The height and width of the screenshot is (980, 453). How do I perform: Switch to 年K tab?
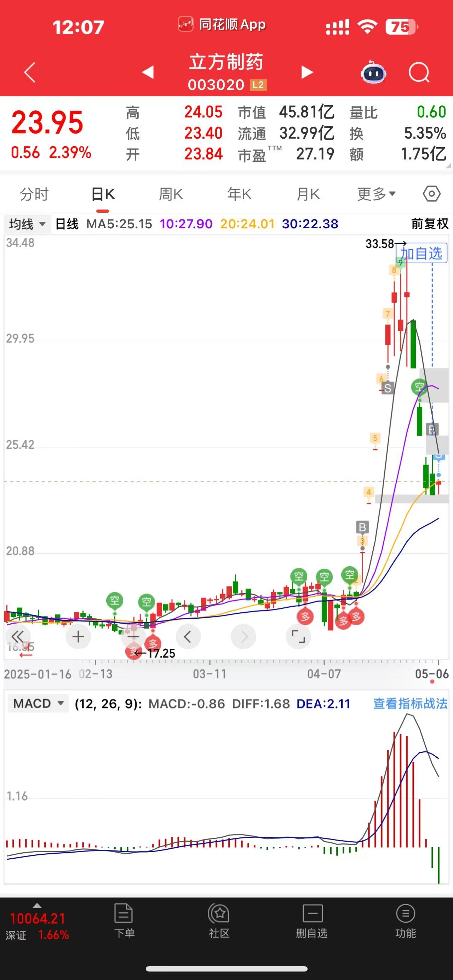pyautogui.click(x=239, y=194)
